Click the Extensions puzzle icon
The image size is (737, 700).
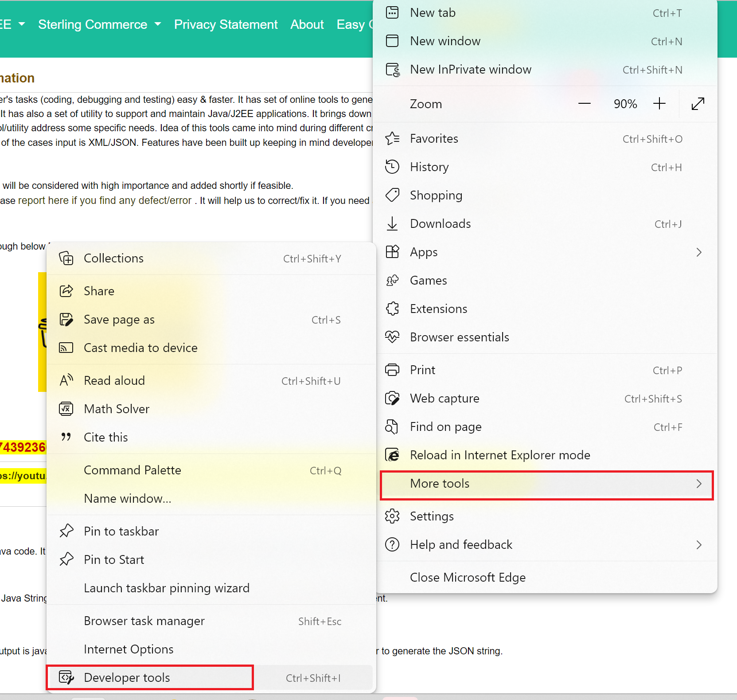coord(392,309)
